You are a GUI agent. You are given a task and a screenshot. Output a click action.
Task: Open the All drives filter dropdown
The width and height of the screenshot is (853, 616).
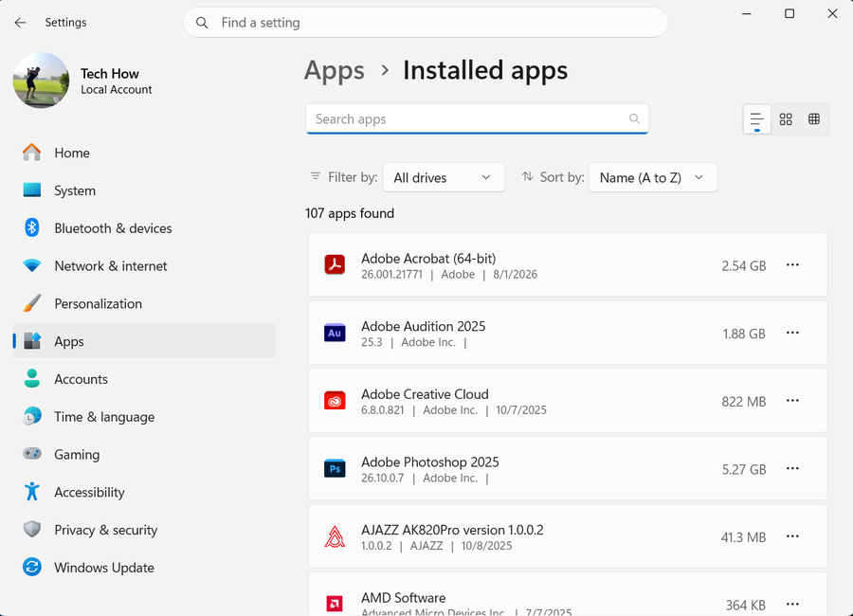[444, 177]
